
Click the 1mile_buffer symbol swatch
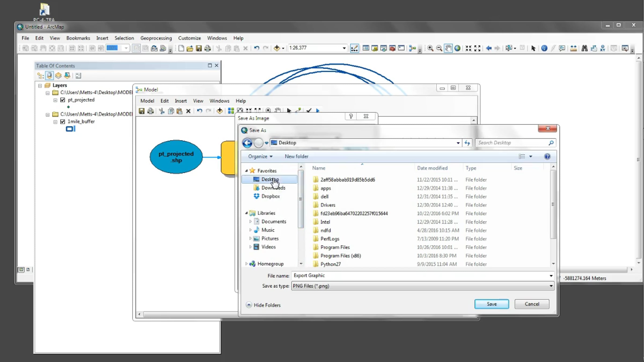pyautogui.click(x=70, y=129)
